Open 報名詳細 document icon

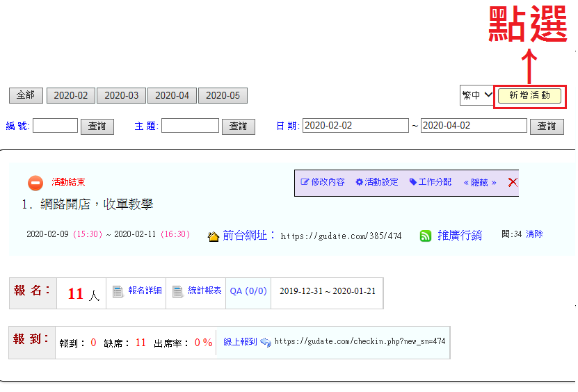118,291
